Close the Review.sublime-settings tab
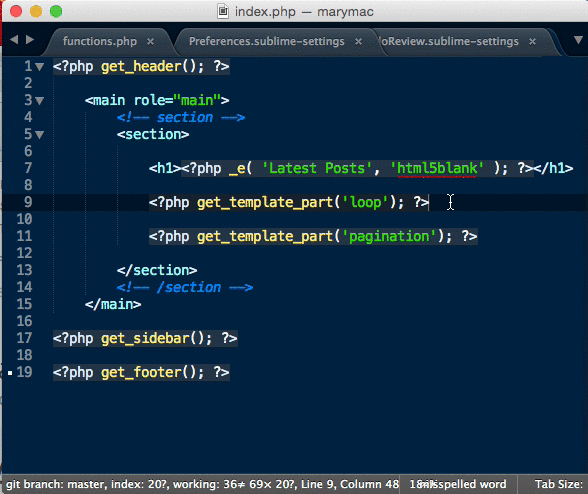Viewport: 588px width, 494px height. tap(532, 42)
